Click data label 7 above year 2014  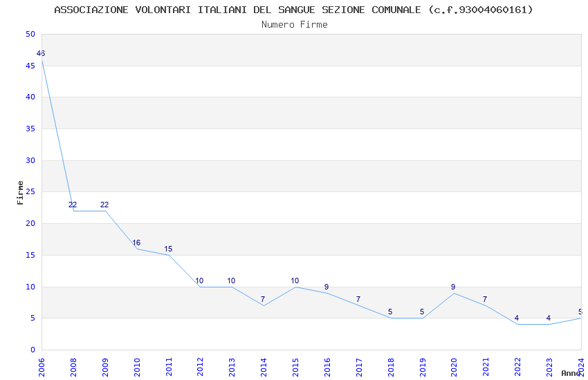tap(263, 299)
